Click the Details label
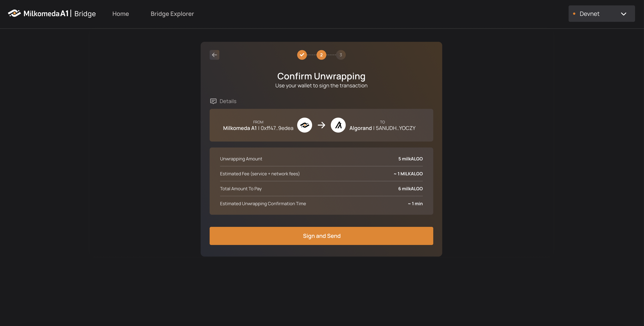The image size is (644, 326). coord(228,101)
